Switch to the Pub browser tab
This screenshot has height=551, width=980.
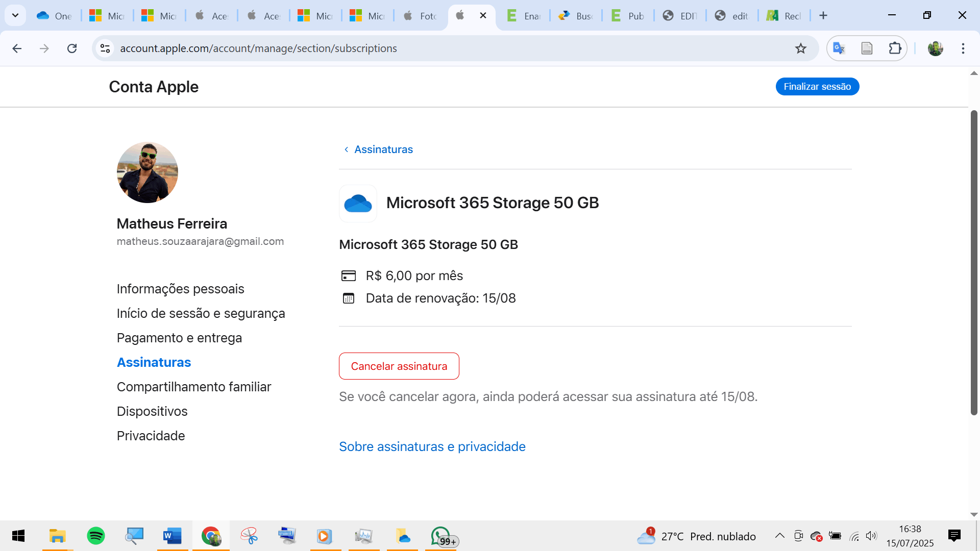pyautogui.click(x=629, y=16)
